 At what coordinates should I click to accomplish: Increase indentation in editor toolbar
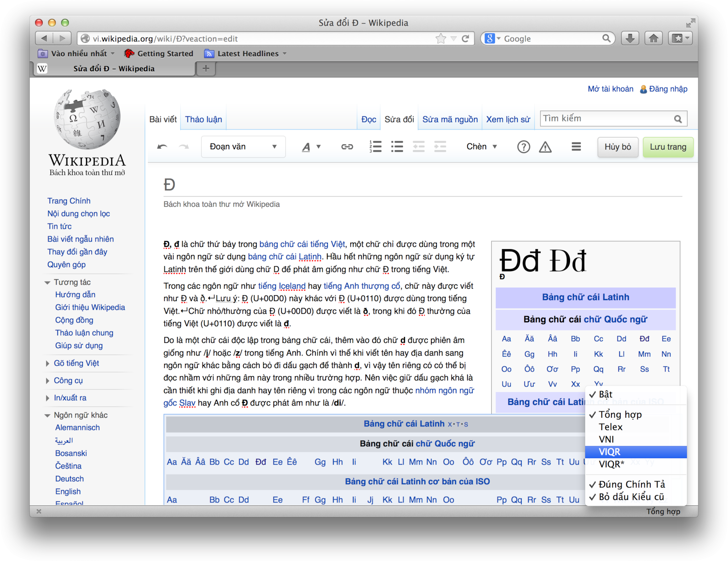[440, 146]
